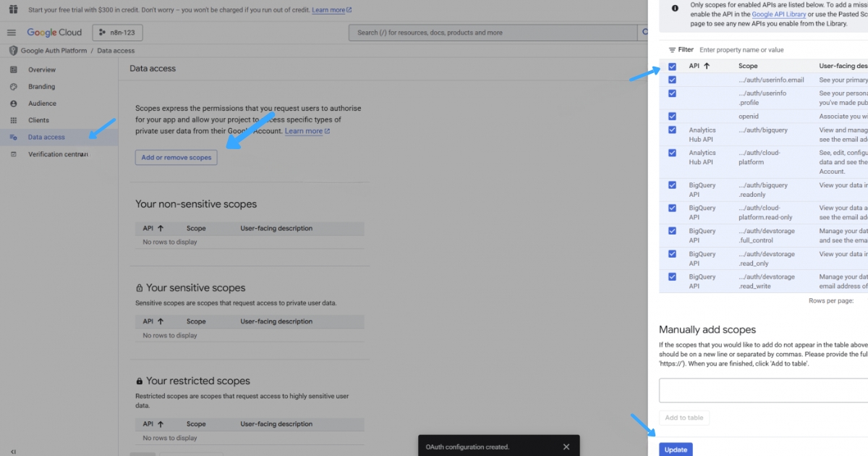
Task: Open the Overview section icon in sidebar
Action: point(14,69)
